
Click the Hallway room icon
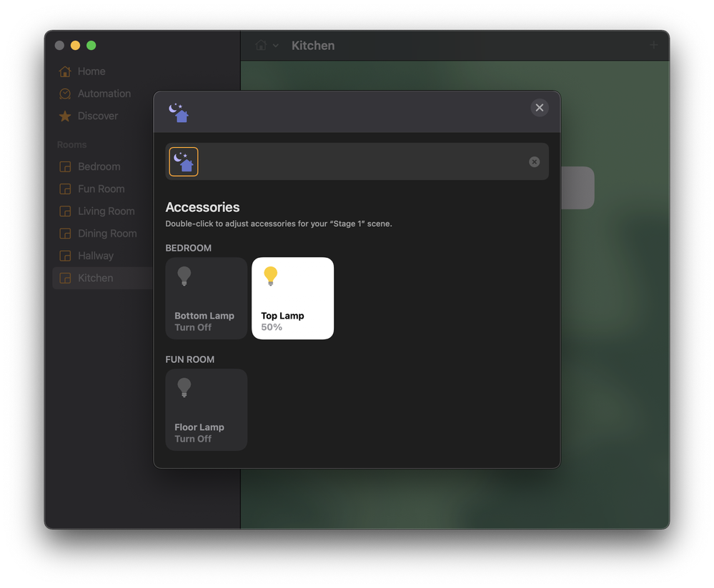click(x=65, y=256)
